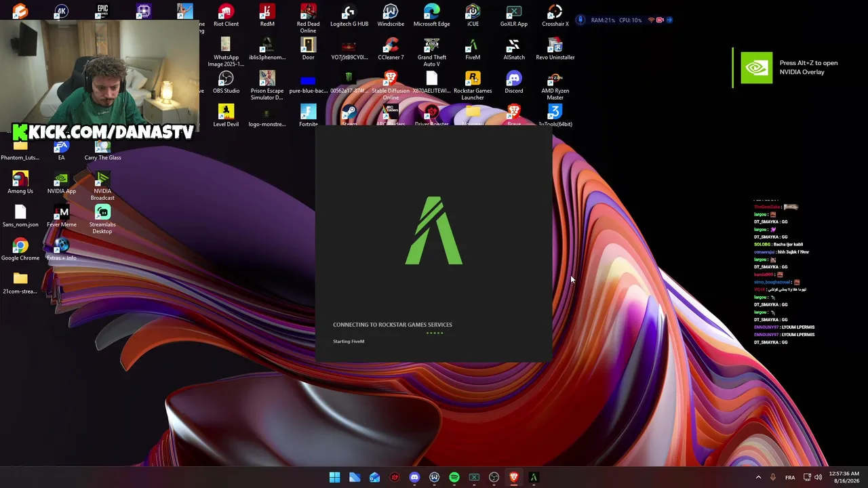The image size is (868, 488).
Task: Launch Logitech G HUB
Action: pyautogui.click(x=349, y=16)
